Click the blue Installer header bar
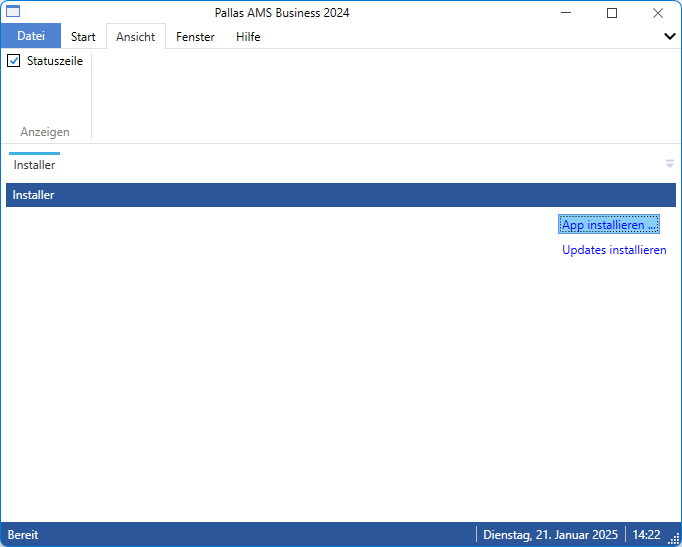682x547 pixels. (341, 195)
